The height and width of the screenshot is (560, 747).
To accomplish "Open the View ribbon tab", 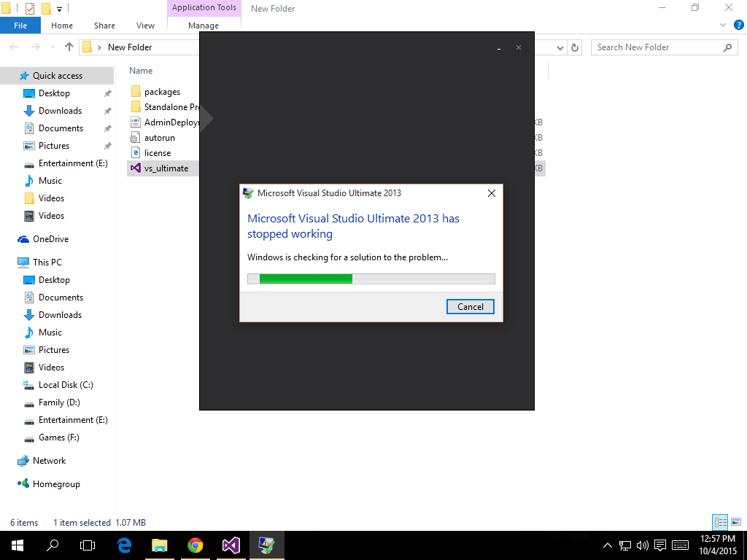I will coord(145,26).
